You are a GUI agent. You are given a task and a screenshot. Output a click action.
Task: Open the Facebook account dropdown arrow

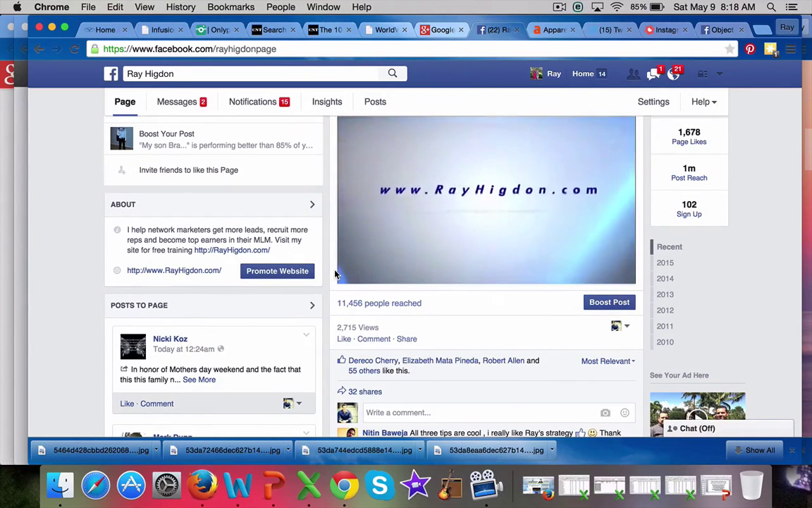point(719,74)
